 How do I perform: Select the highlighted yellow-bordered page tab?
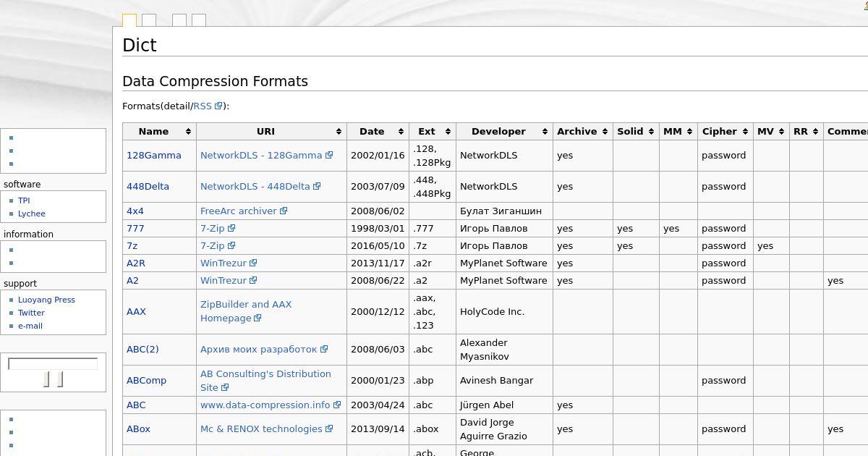(129, 20)
